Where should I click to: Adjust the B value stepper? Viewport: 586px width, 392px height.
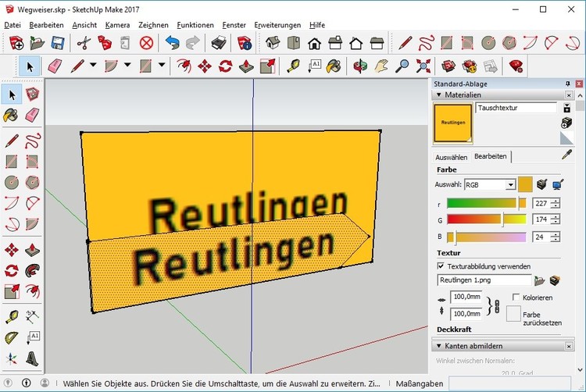556,237
